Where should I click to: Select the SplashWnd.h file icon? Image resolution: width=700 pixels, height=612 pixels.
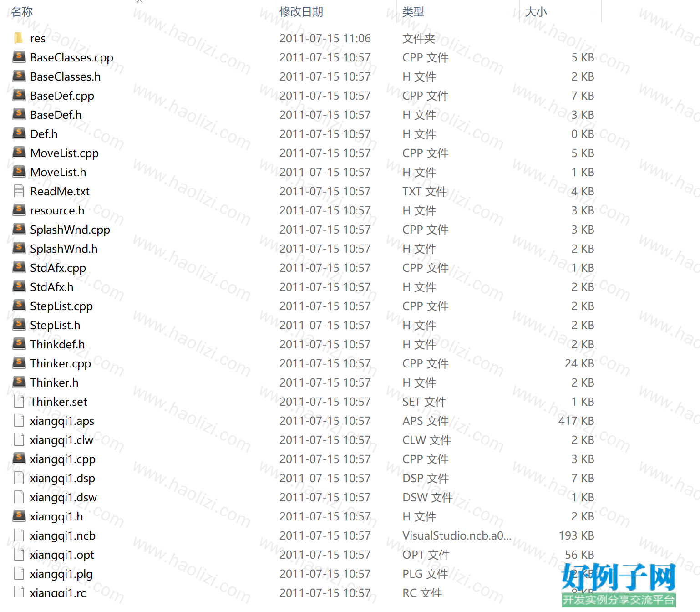19,248
